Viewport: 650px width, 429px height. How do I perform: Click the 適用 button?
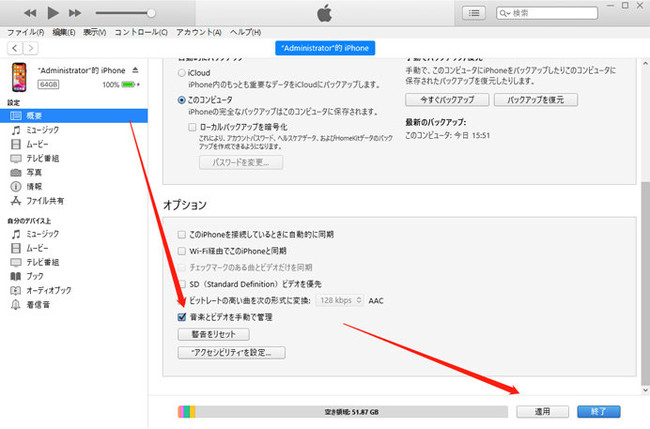pyautogui.click(x=542, y=412)
